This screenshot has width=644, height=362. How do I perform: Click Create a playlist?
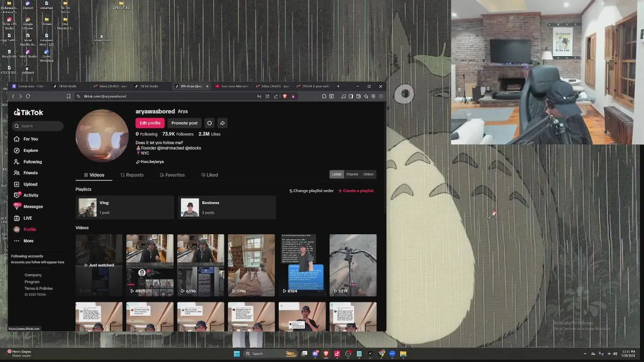[356, 191]
